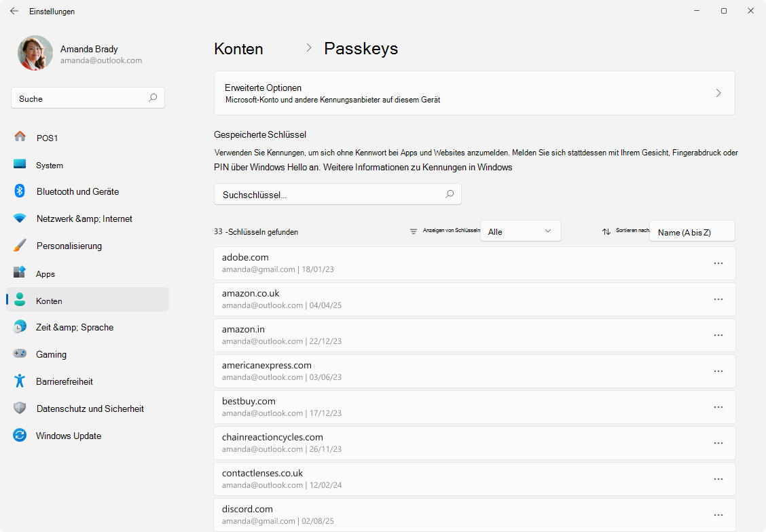This screenshot has height=532, width=766.
Task: Click the Konten breadcrumb heading
Action: click(238, 49)
